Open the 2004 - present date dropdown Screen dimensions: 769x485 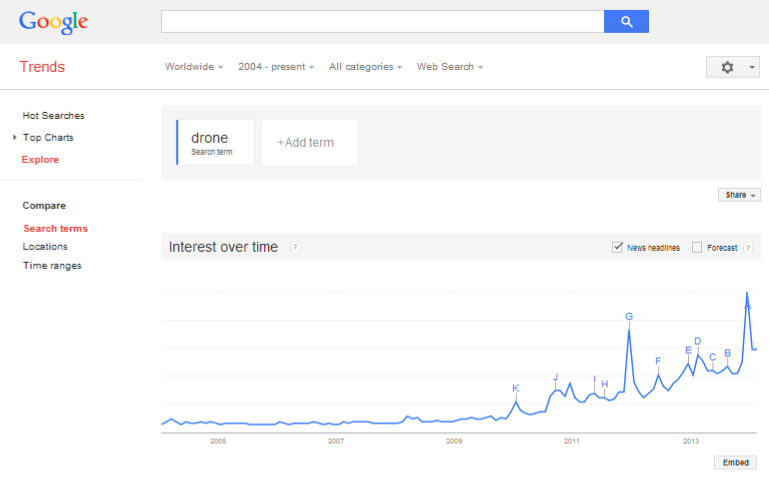coord(276,67)
